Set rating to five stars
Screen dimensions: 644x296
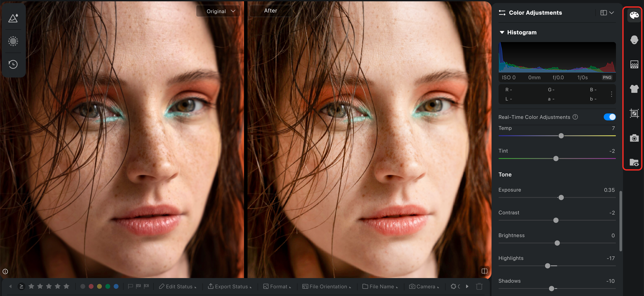pyautogui.click(x=66, y=286)
